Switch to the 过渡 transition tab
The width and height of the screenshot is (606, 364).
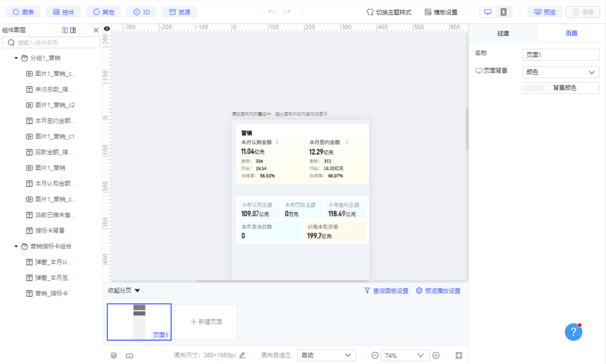pos(503,33)
